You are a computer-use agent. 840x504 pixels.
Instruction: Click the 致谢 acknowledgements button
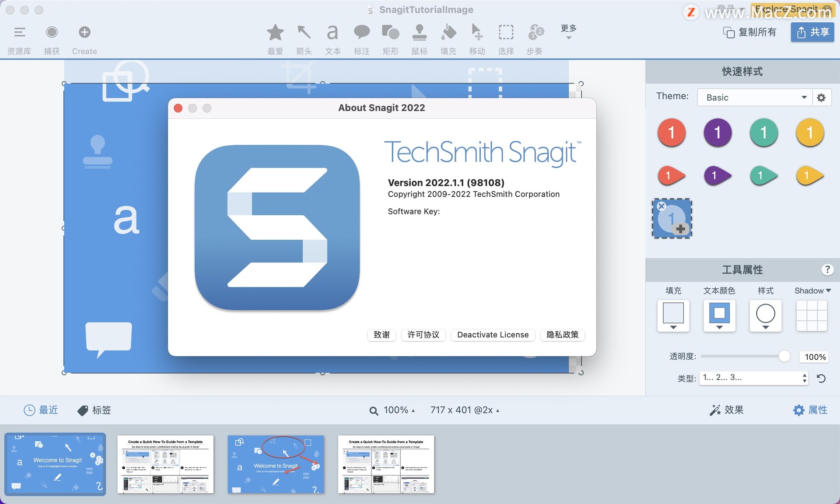[381, 335]
